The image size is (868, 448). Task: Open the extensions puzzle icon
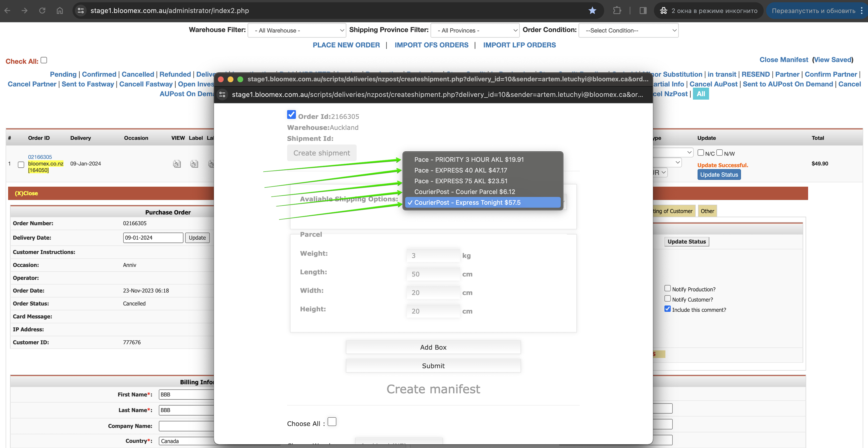click(617, 11)
